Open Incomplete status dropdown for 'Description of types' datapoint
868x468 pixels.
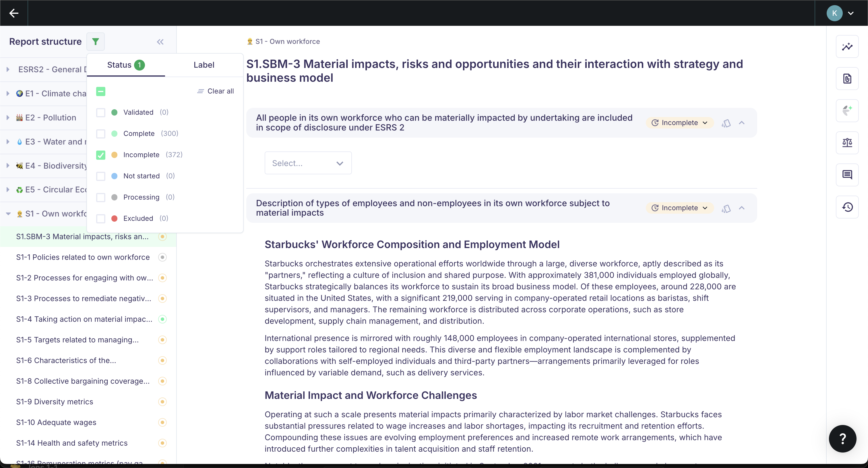coord(679,208)
